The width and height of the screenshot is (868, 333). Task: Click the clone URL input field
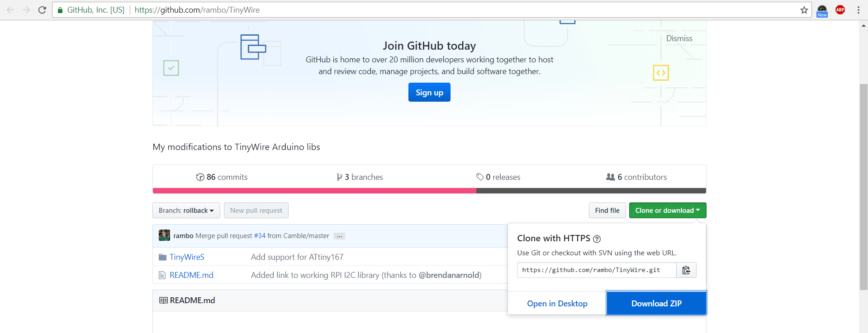(x=597, y=270)
